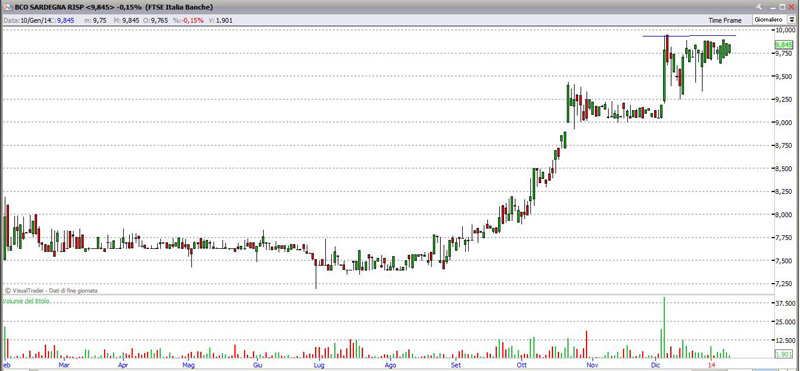800x371 pixels.
Task: Click the blue closing value 9,845 in data bar
Action: 66,20
